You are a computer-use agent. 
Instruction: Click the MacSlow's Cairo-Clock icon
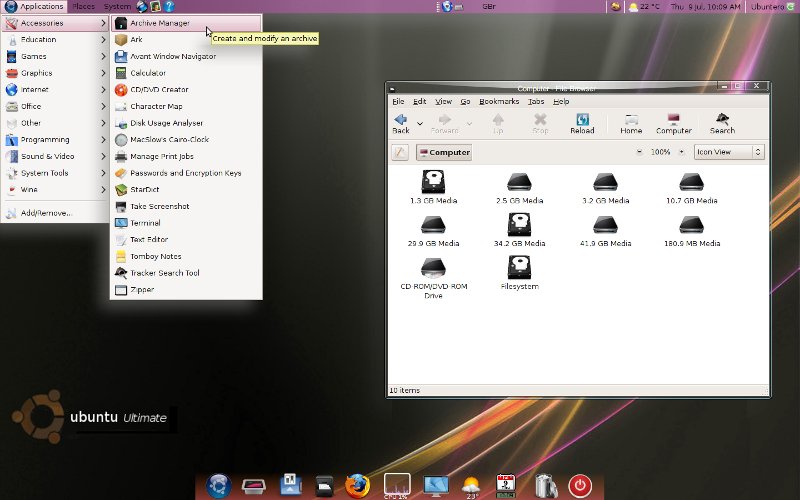[x=121, y=139]
